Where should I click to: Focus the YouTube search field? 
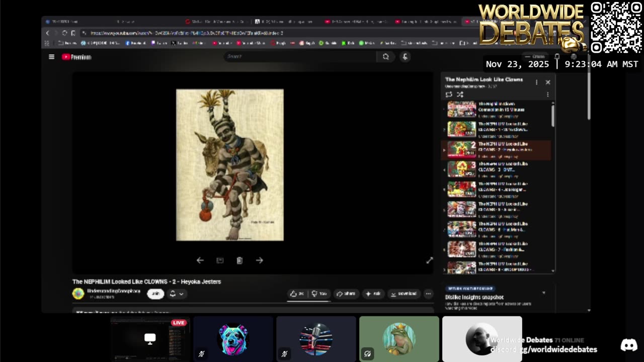coord(300,57)
